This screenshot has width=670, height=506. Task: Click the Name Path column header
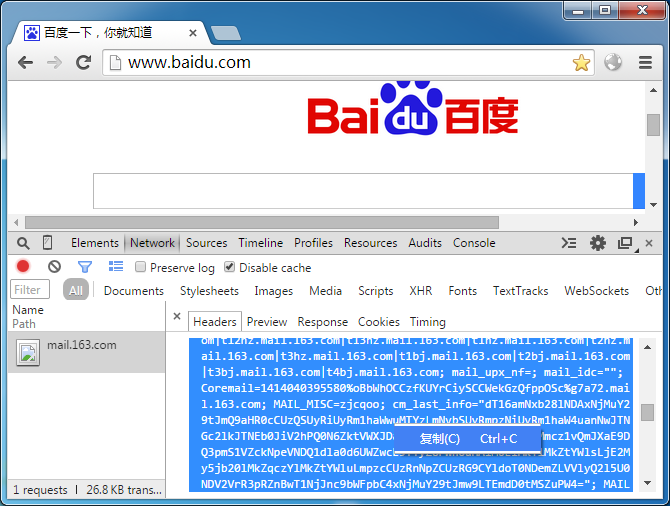coord(86,316)
